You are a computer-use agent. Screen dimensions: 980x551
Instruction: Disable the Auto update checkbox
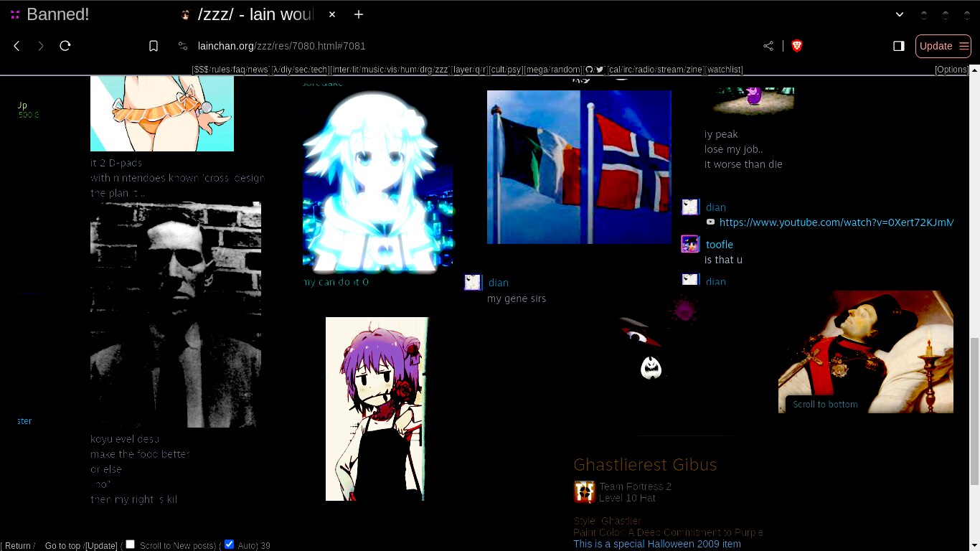(x=230, y=545)
